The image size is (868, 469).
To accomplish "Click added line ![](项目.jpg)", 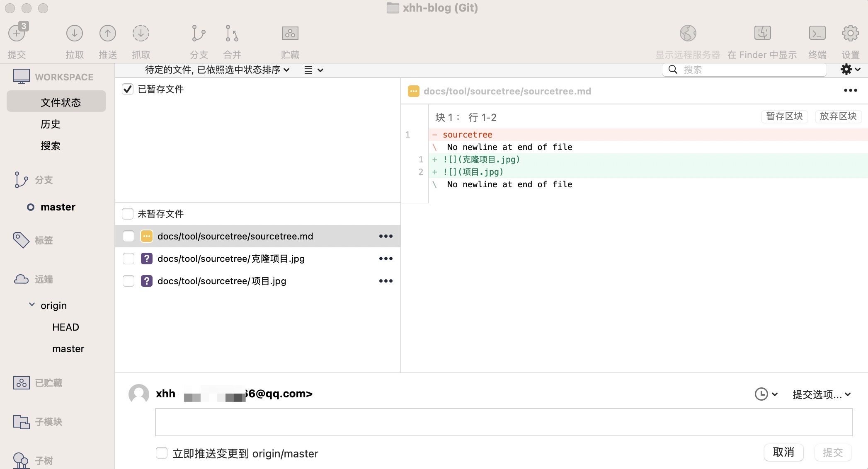I will click(x=648, y=172).
